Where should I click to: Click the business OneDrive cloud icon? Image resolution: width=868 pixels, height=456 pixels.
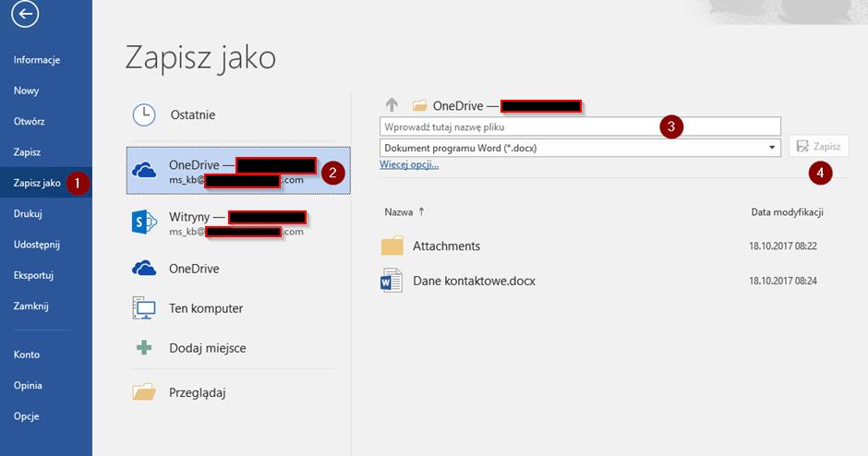point(144,171)
